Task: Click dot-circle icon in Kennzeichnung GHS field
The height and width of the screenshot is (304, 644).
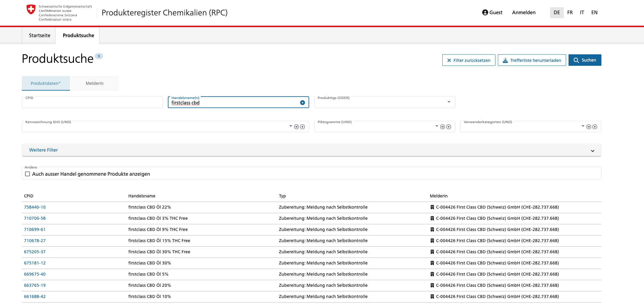Action: [x=303, y=127]
